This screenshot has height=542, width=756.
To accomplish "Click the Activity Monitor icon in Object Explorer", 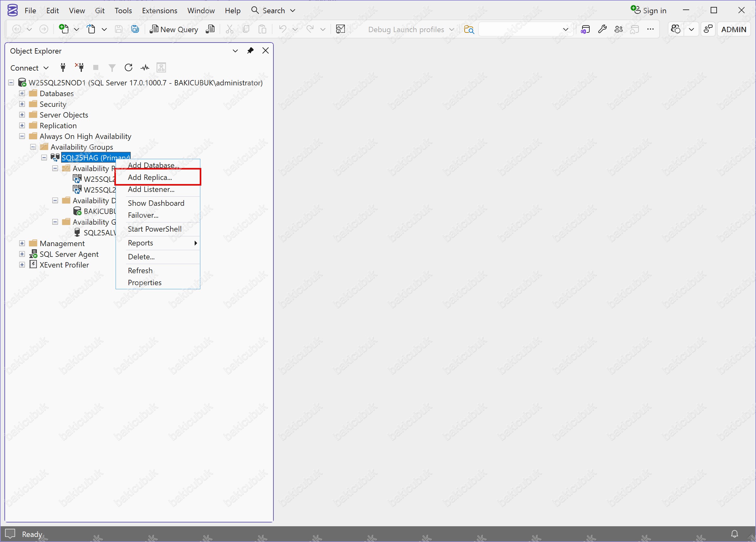I will 145,68.
